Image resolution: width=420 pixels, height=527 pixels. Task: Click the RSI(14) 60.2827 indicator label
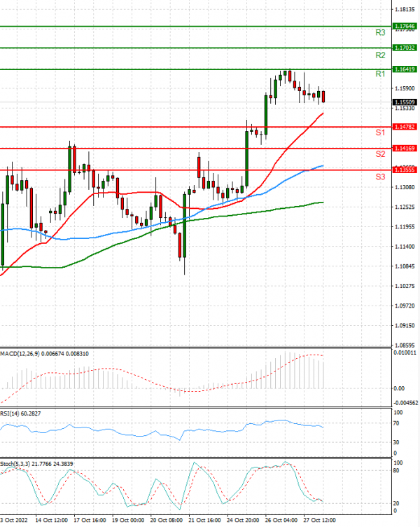[20, 413]
